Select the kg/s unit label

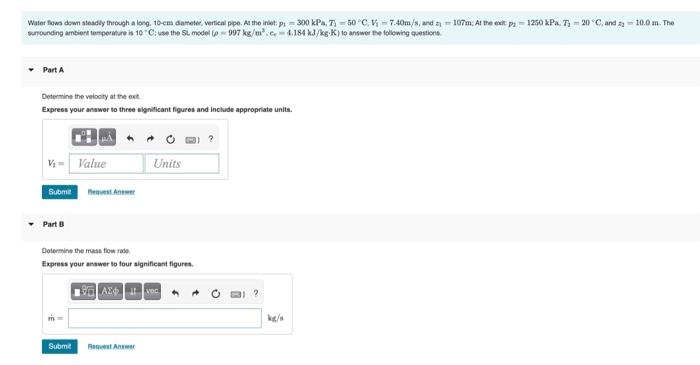275,318
